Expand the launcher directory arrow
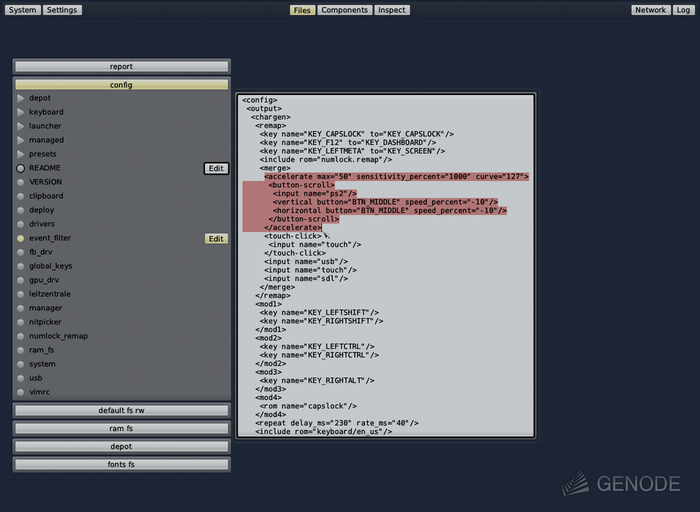700x512 pixels. [20, 126]
